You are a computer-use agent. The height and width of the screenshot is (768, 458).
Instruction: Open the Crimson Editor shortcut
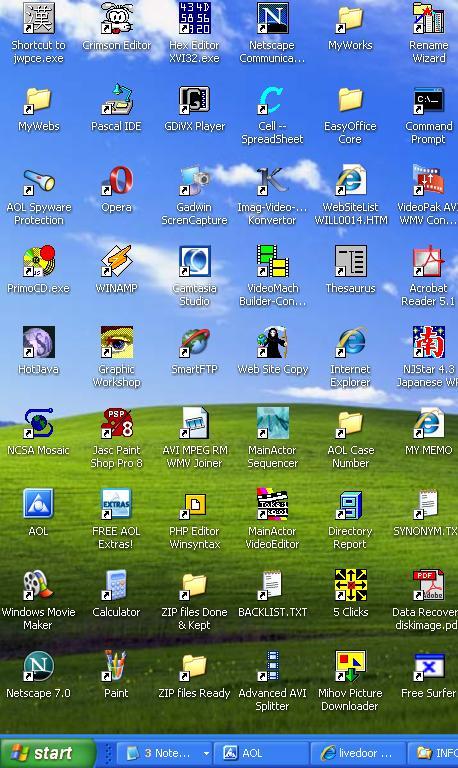tap(117, 20)
